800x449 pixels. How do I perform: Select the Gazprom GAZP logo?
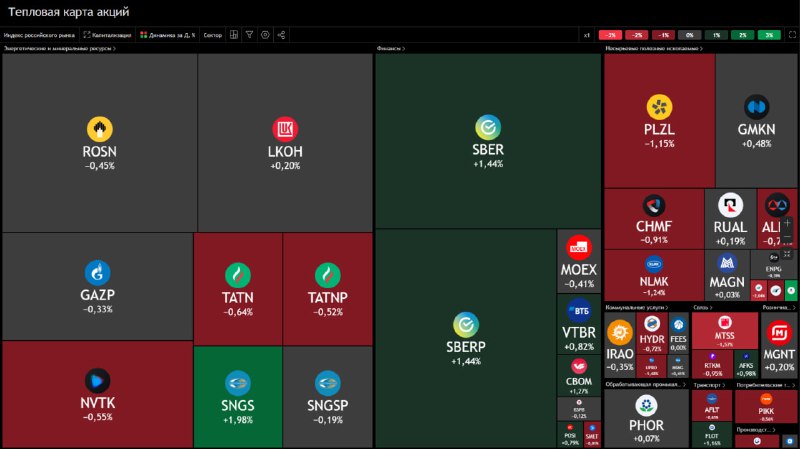(x=97, y=272)
